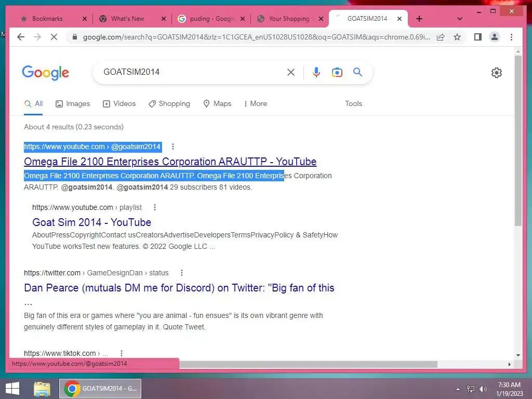Open options for the tiktok.com result
532x399 pixels.
pyautogui.click(x=122, y=353)
